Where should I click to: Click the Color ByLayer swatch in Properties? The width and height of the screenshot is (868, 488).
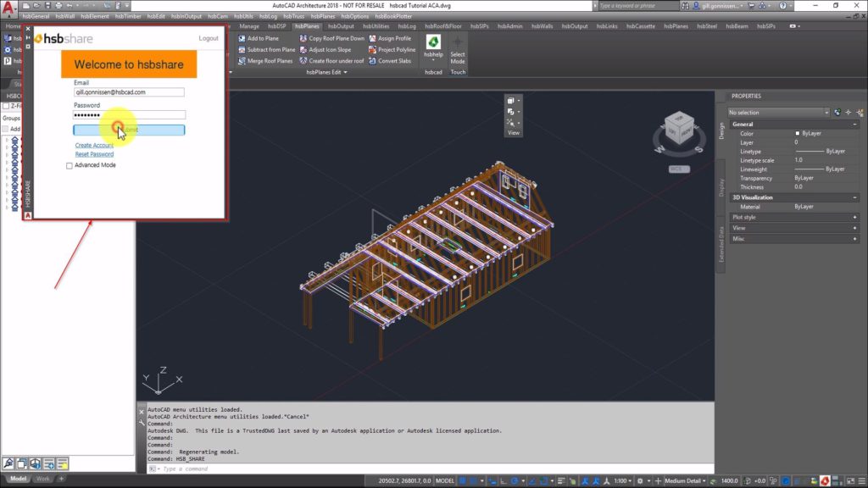[797, 133]
